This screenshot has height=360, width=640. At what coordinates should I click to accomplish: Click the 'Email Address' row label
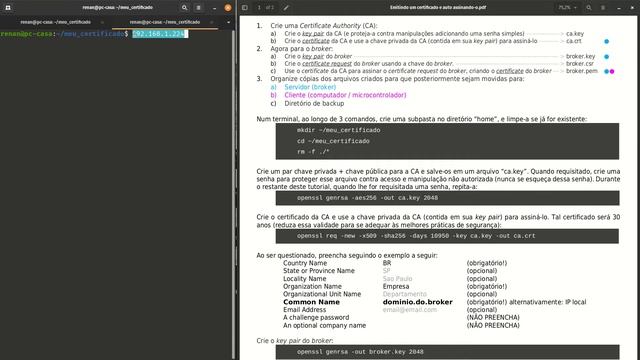pos(304,310)
